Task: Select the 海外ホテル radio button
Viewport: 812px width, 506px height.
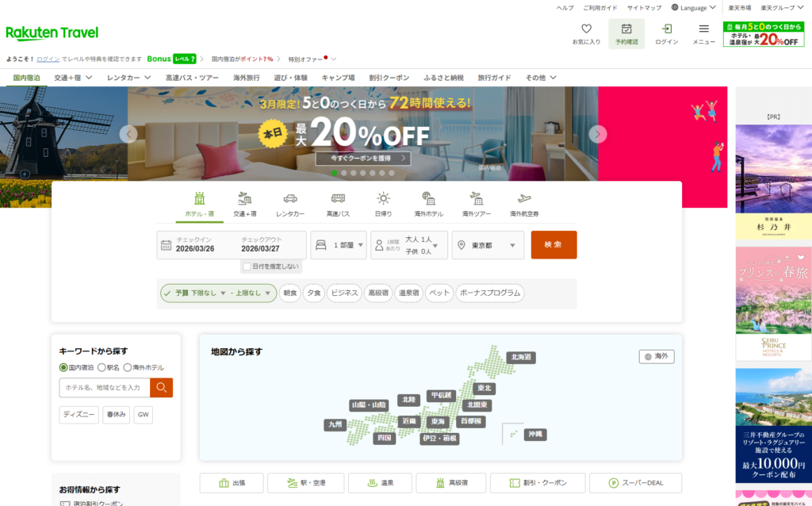Action: pos(127,368)
